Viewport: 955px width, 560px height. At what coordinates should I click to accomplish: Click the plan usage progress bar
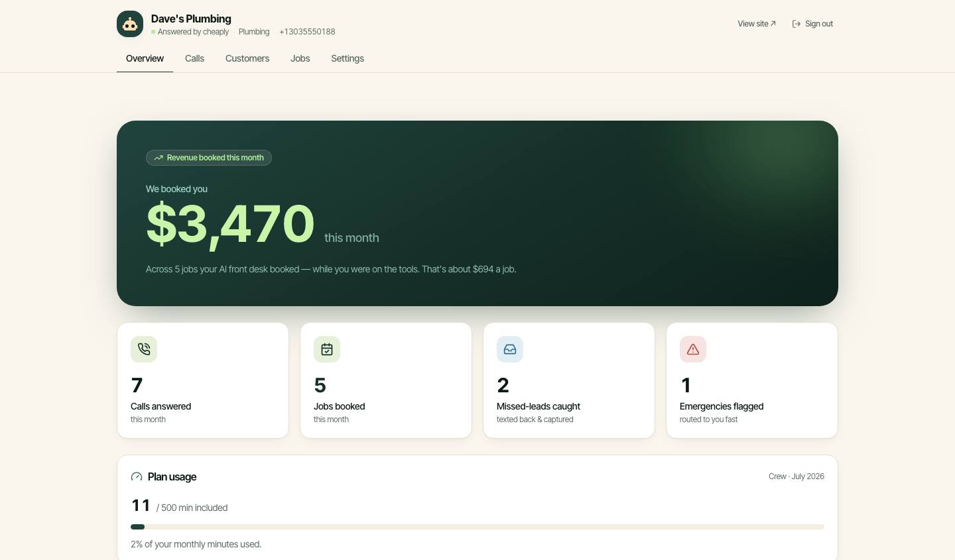tap(477, 527)
